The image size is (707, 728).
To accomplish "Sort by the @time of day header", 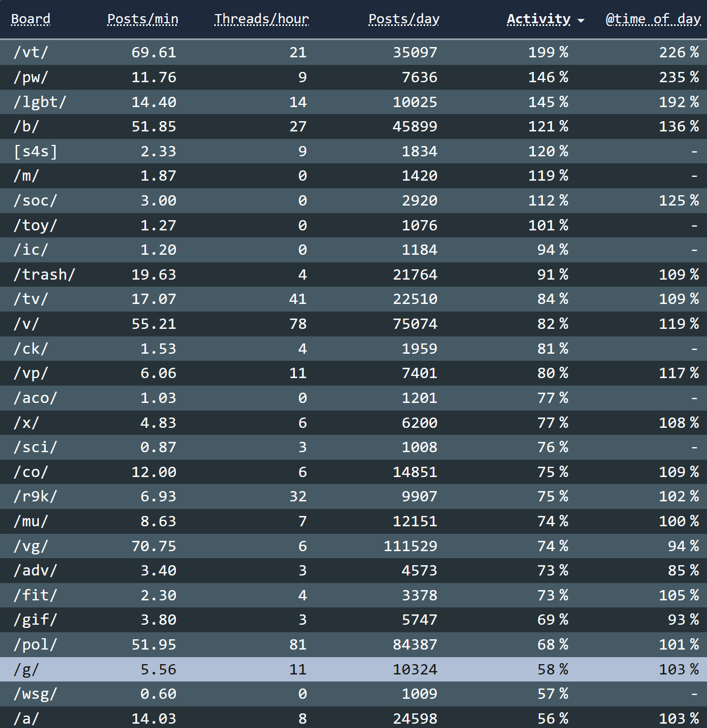I will coord(653,19).
